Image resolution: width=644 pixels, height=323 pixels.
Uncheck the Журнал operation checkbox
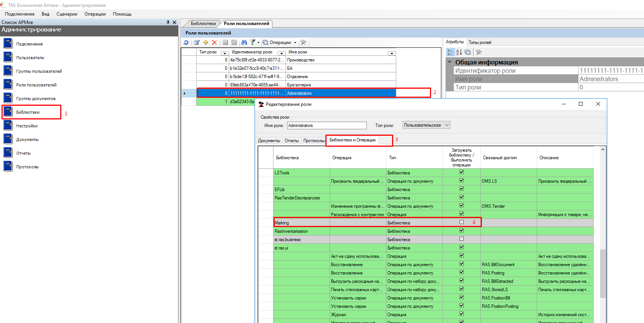[461, 314]
